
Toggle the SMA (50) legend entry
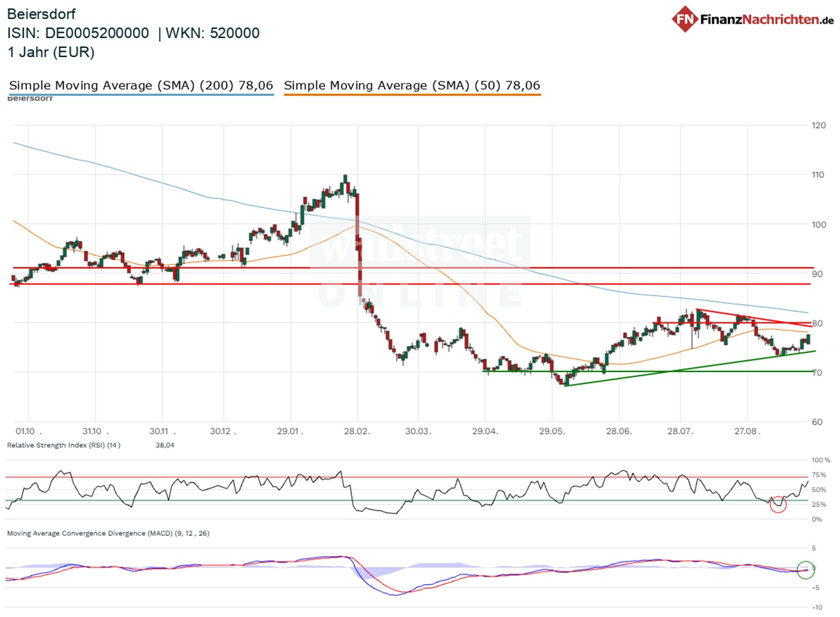coord(412,85)
